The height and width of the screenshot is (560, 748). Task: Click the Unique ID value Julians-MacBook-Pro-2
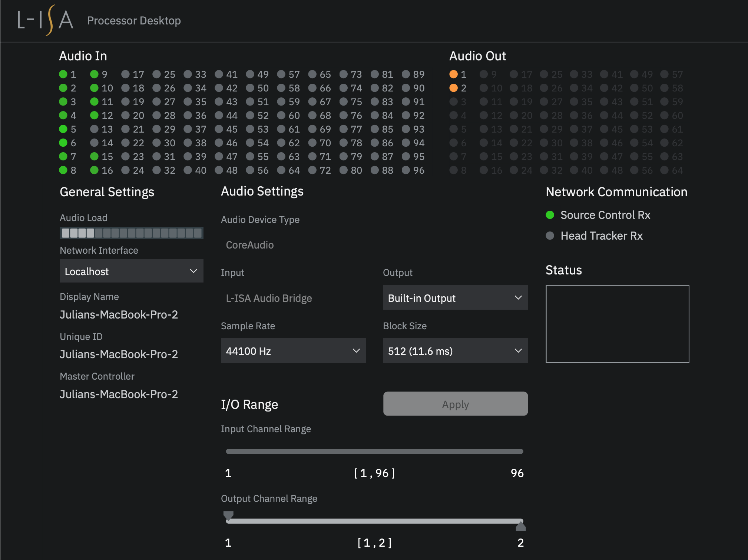click(x=119, y=354)
